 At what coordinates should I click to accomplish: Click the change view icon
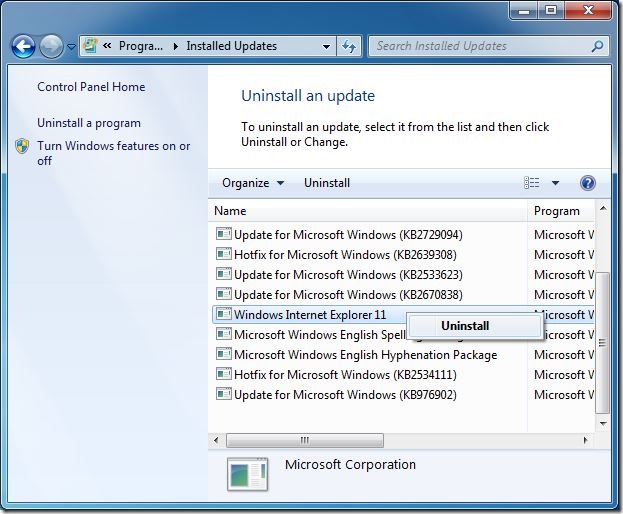click(x=532, y=183)
